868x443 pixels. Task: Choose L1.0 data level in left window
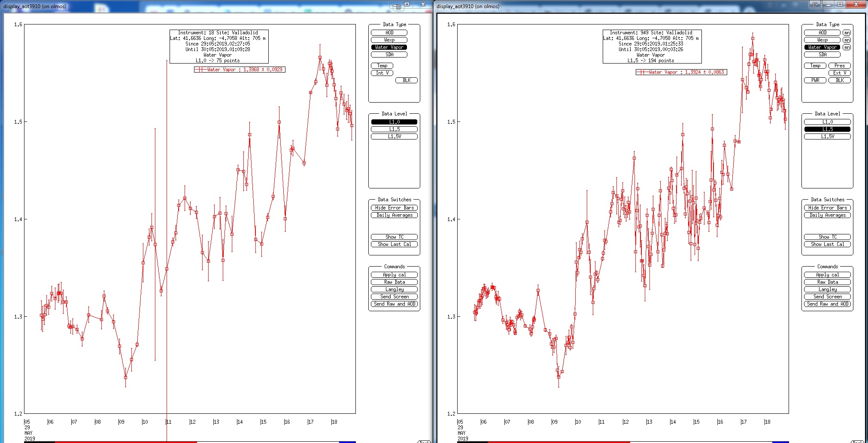(394, 122)
